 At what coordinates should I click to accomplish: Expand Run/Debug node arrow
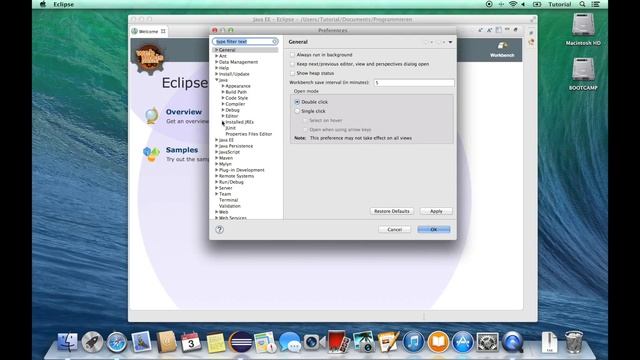tap(217, 182)
